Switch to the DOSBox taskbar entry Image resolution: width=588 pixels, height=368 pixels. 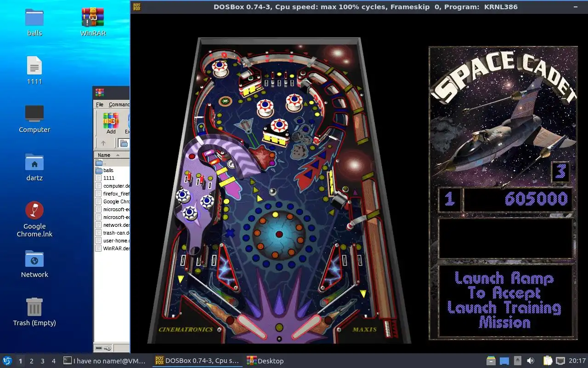tap(197, 361)
